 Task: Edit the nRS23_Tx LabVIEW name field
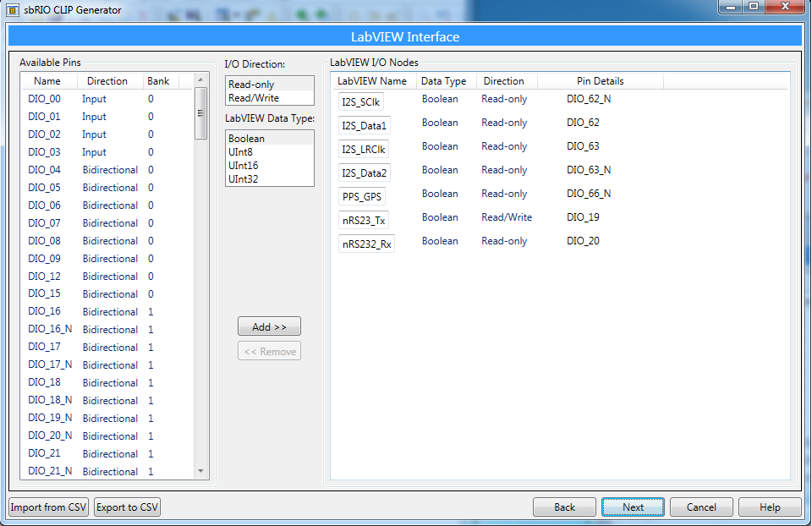pos(364,221)
